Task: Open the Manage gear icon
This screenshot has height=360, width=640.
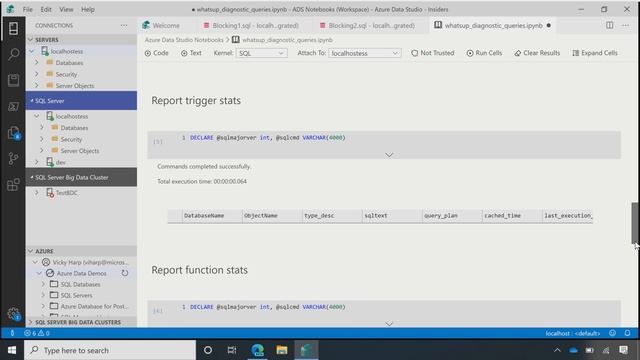Action: click(13, 313)
